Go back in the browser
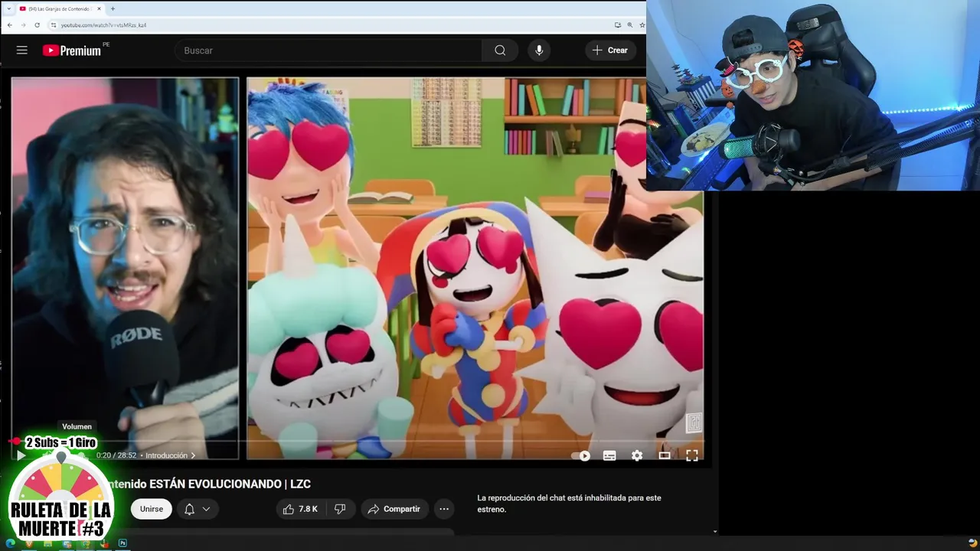Image resolution: width=980 pixels, height=551 pixels. coord(8,25)
